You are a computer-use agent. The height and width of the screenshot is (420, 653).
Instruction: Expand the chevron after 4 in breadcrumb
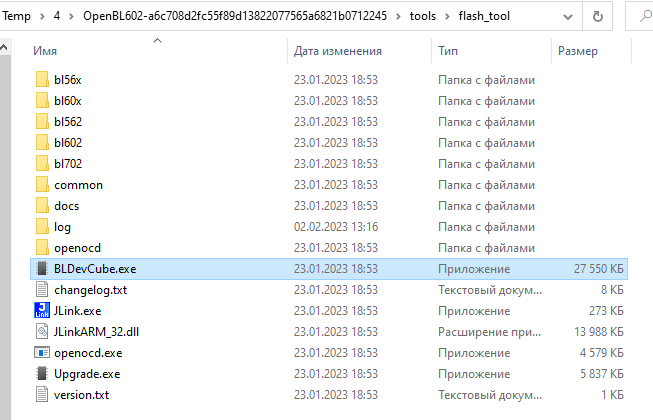point(71,16)
